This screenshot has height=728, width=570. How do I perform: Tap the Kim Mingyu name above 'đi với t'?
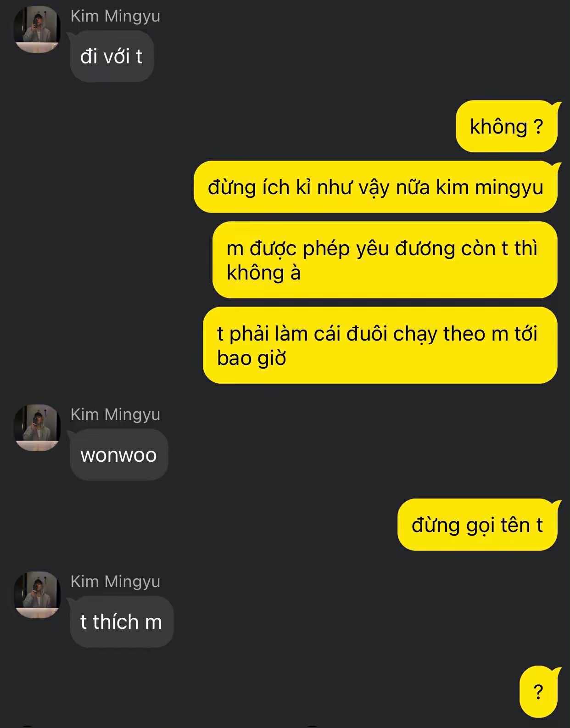pyautogui.click(x=115, y=16)
